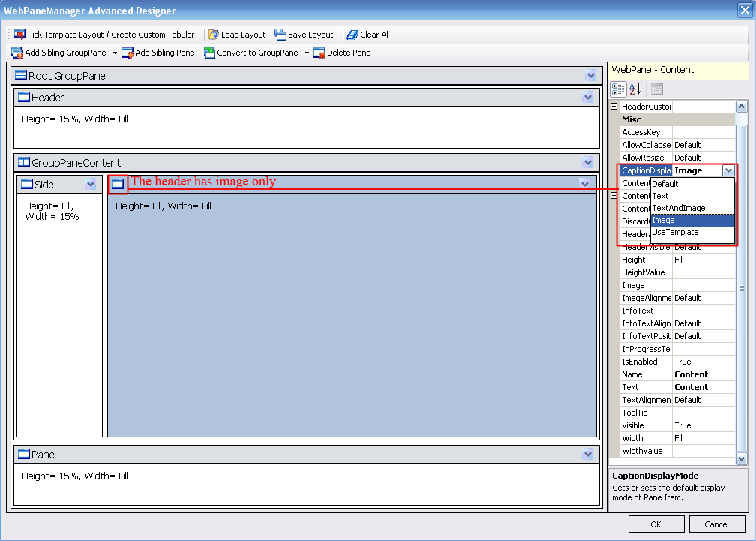Switch property grid to Categorized view
This screenshot has width=756, height=541.
619,89
